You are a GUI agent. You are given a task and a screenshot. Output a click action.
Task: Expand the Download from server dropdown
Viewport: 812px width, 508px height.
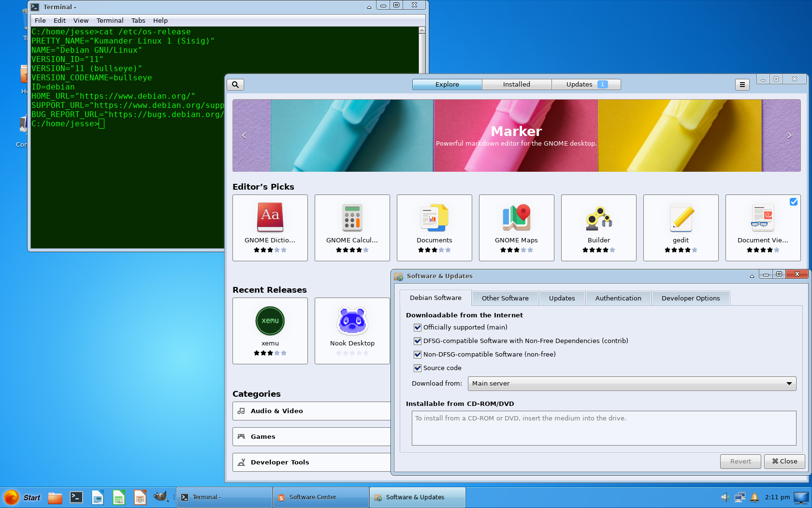click(x=632, y=384)
